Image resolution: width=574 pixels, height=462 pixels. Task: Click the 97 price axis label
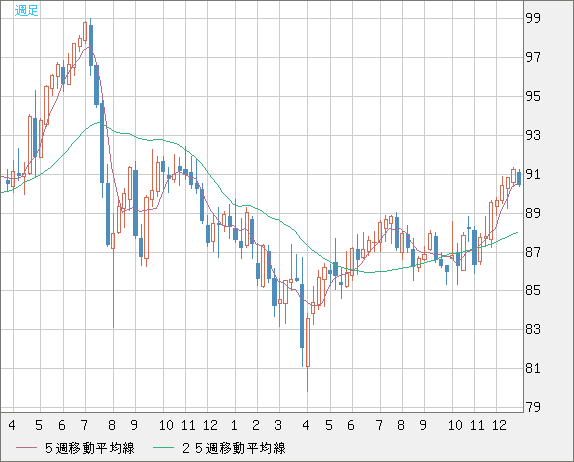click(533, 57)
